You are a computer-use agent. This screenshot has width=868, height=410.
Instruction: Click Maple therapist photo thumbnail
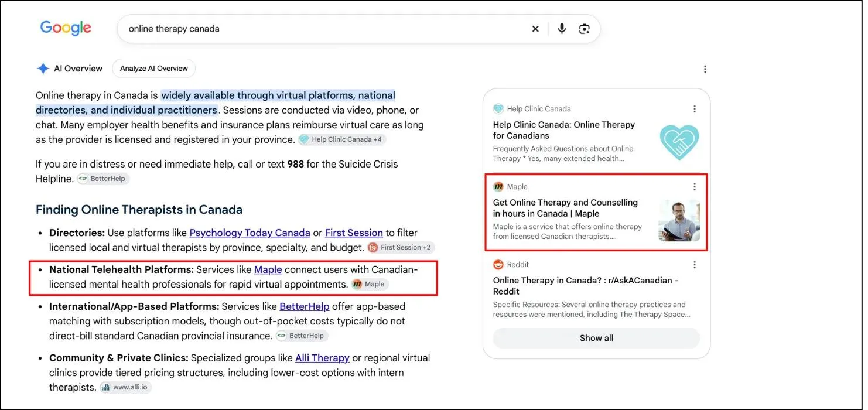tap(679, 221)
